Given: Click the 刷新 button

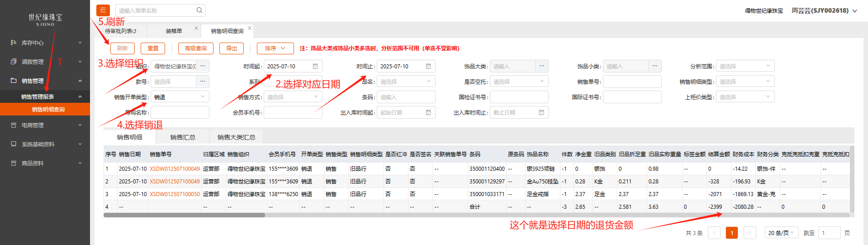Looking at the screenshot, I should [x=122, y=48].
